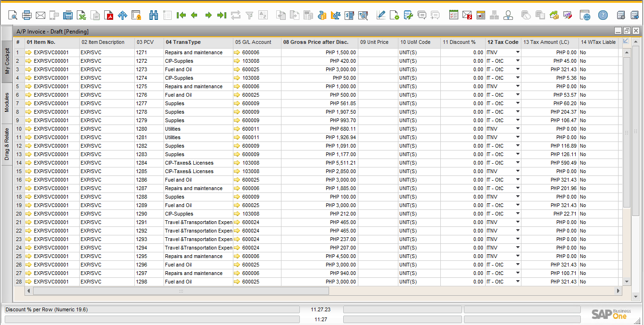This screenshot has width=644, height=325.
Task: Expand the Tax Code dropdown in row 10
Action: coord(518,129)
